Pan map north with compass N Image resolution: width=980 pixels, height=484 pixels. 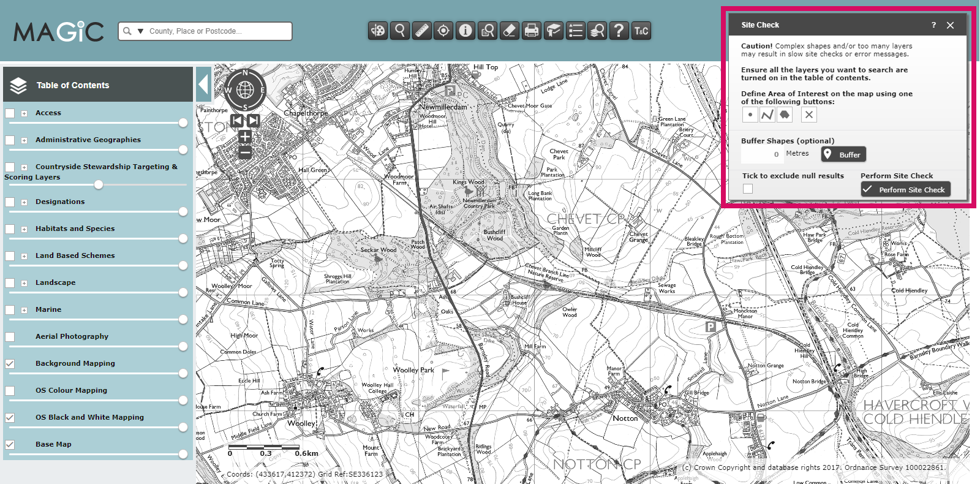(x=245, y=73)
